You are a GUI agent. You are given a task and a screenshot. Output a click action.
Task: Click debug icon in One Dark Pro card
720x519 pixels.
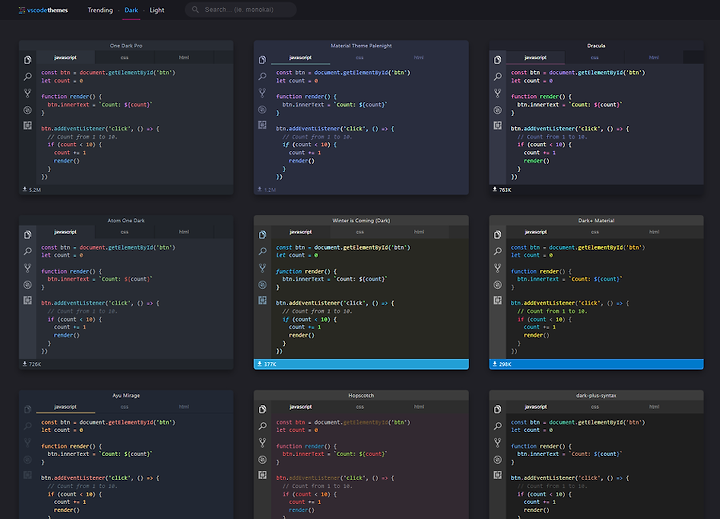coord(28,110)
